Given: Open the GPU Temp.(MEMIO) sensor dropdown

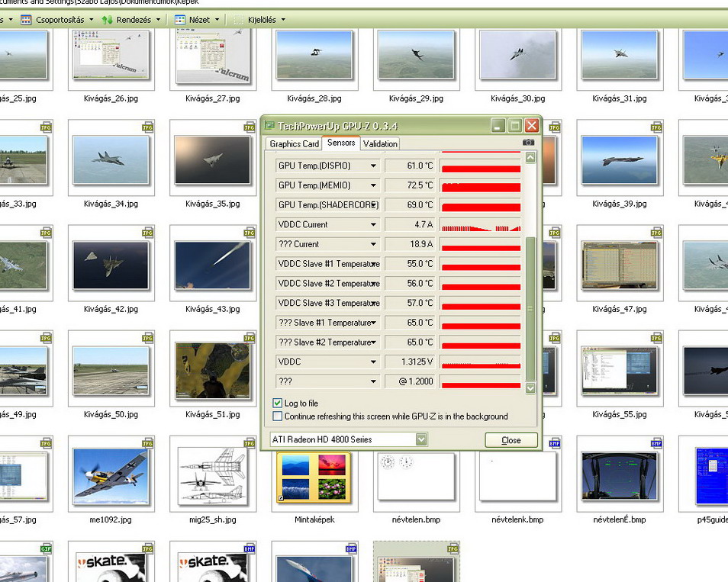Looking at the screenshot, I should [373, 185].
